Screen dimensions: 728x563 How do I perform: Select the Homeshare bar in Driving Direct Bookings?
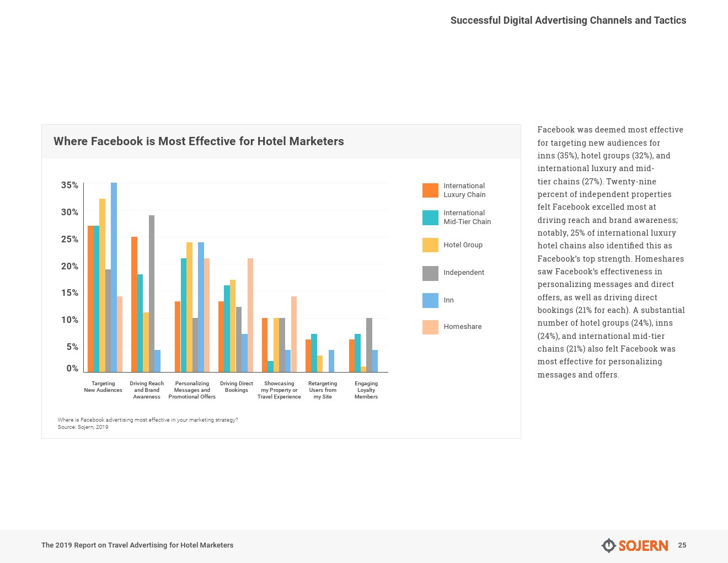click(250, 315)
